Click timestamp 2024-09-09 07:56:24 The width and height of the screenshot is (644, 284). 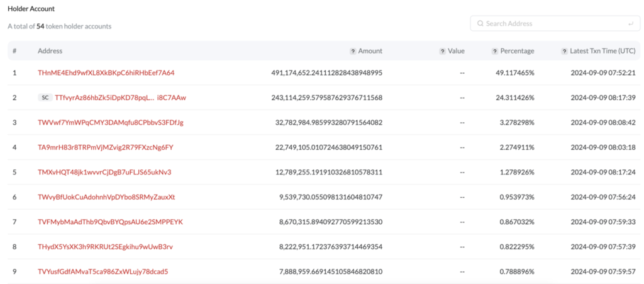pyautogui.click(x=603, y=197)
